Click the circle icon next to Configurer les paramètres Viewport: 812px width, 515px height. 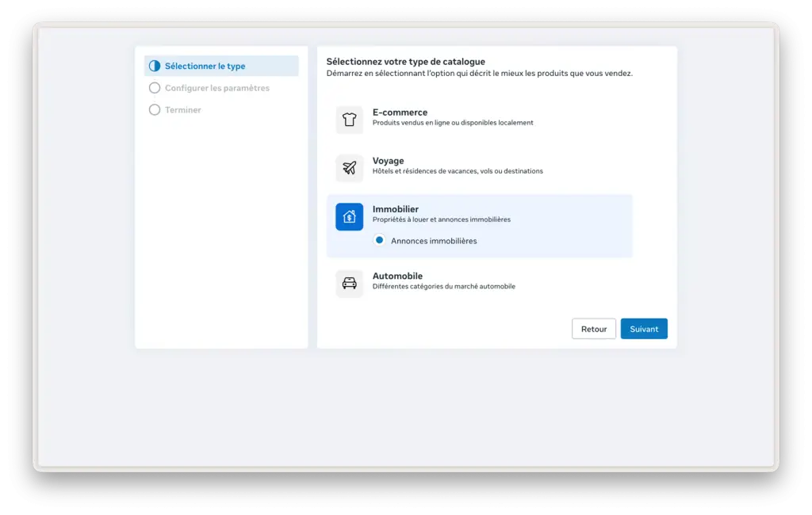point(155,88)
